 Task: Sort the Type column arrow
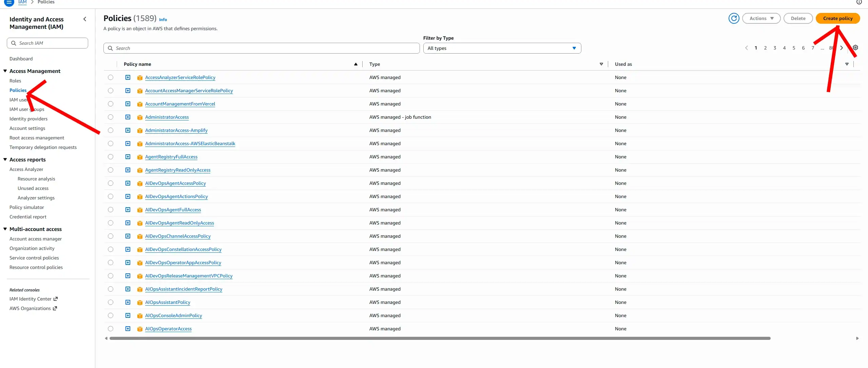point(601,64)
